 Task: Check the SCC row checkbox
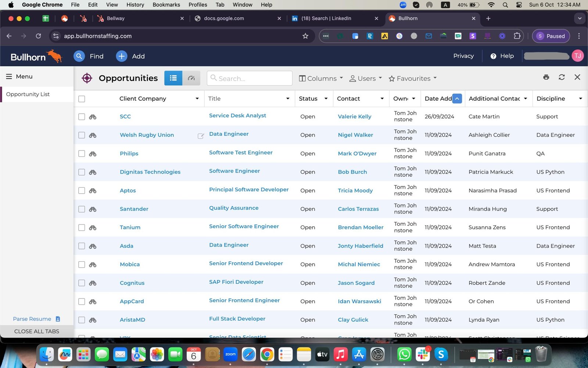pyautogui.click(x=82, y=117)
